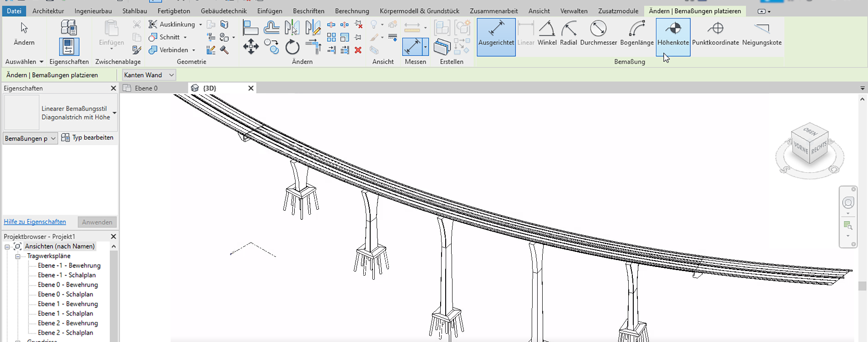Open the Measure ruler tool dropdown arrow
Image resolution: width=868 pixels, height=342 pixels.
[x=426, y=28]
